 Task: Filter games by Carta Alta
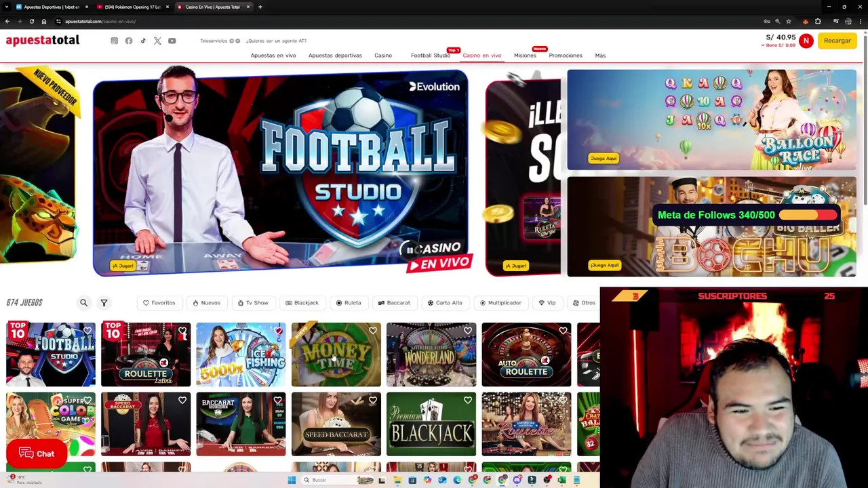point(445,303)
